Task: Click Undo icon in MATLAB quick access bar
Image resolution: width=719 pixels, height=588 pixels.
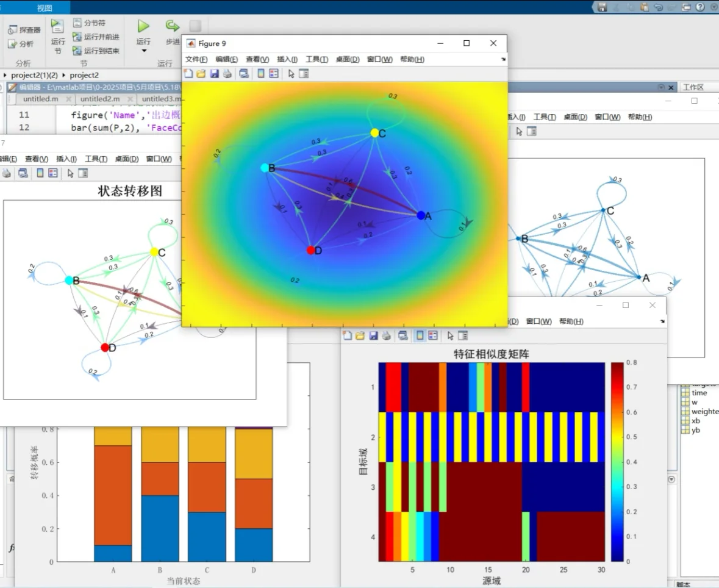Action: pyautogui.click(x=659, y=7)
